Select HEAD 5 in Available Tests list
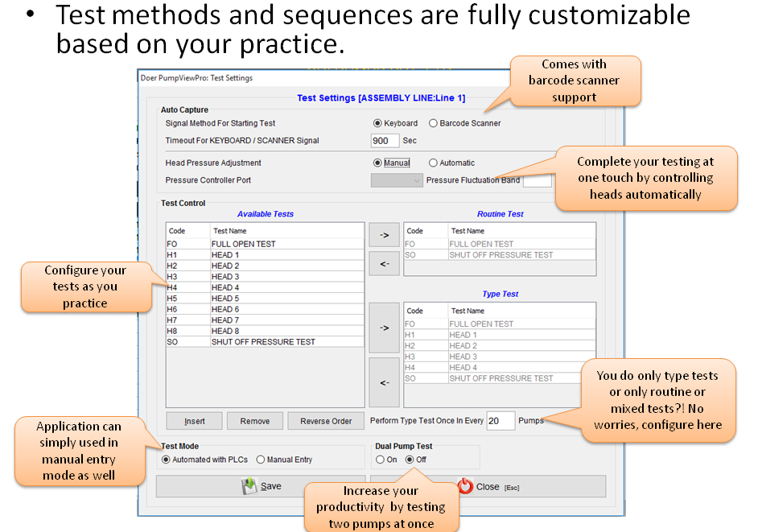758x532 pixels. pyautogui.click(x=225, y=299)
